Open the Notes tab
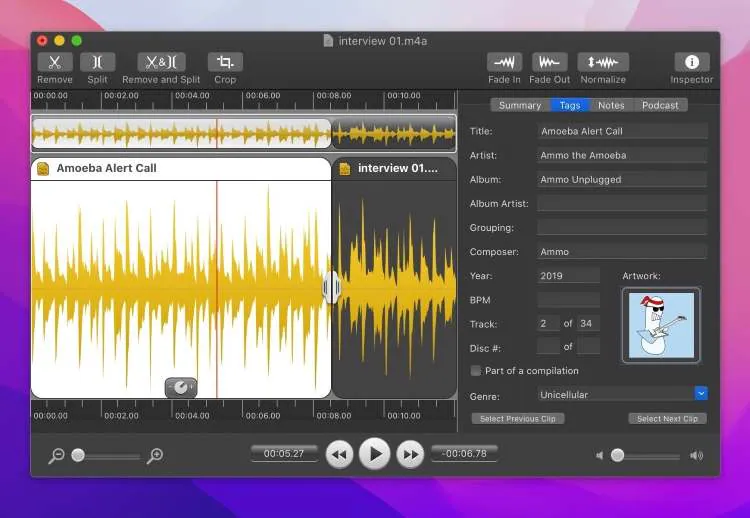Image resolution: width=750 pixels, height=518 pixels. pyautogui.click(x=611, y=105)
